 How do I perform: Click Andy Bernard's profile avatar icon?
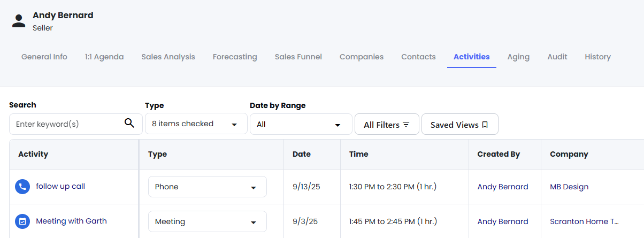point(19,21)
